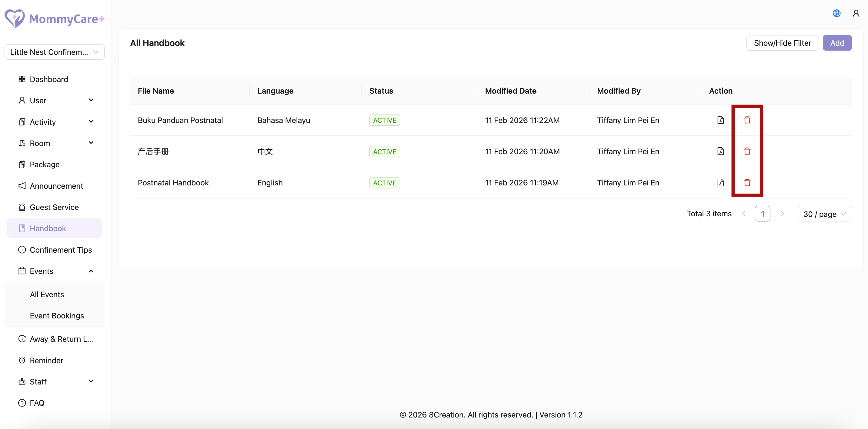Open the Event Bookings submenu item
Viewport: 868px width, 429px height.
point(57,315)
